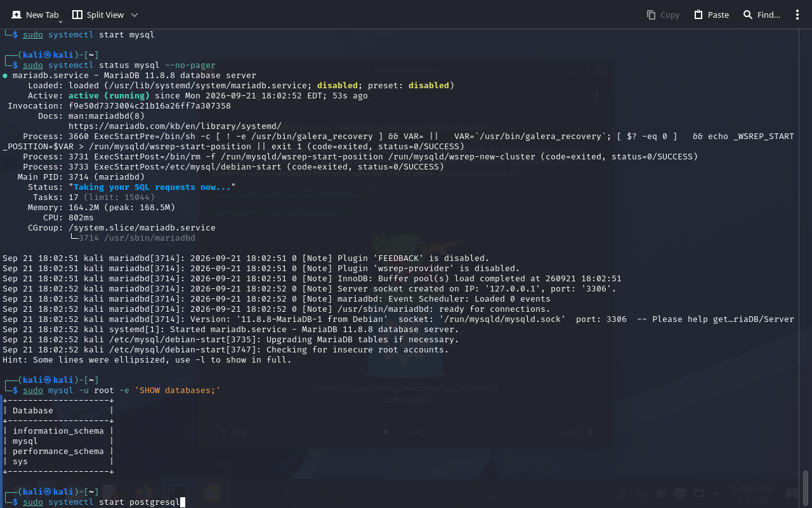Click the performance_schema database row
Screen dimensions: 812x508
(x=58, y=451)
